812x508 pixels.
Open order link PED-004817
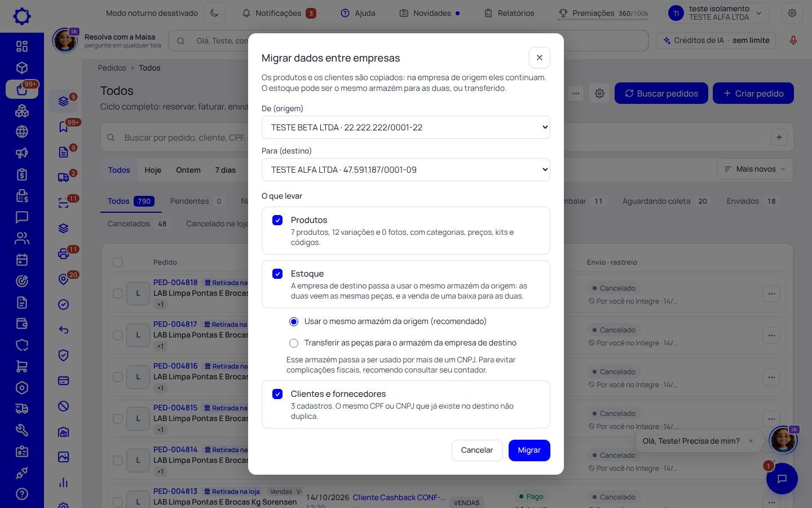tap(175, 324)
